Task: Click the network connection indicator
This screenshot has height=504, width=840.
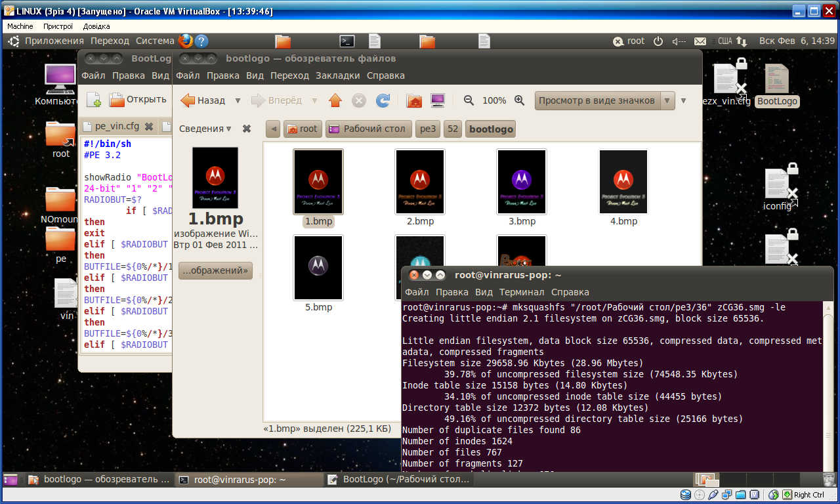Action: tap(742, 41)
